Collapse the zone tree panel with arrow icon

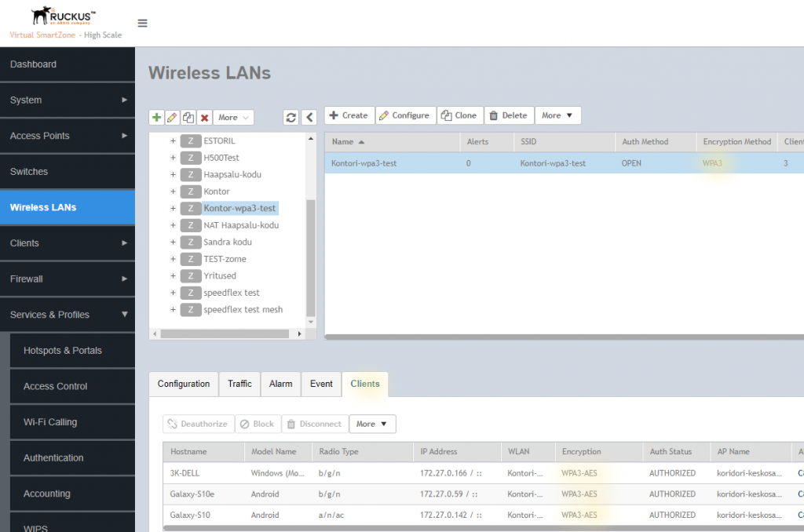click(x=309, y=118)
